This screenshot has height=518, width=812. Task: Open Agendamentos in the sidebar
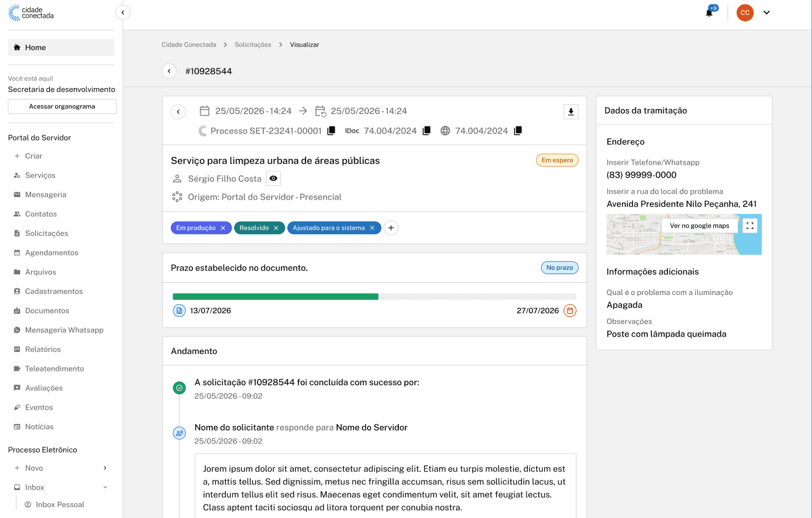coord(51,253)
